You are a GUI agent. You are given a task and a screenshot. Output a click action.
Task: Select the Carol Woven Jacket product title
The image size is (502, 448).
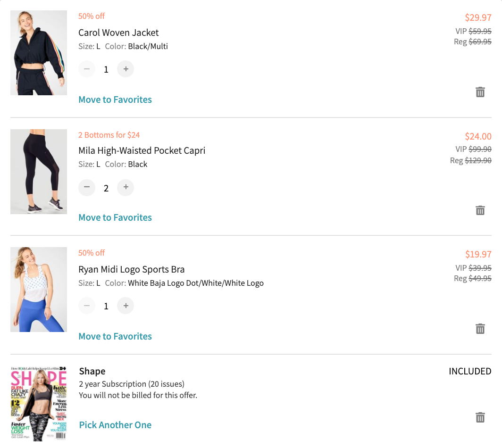coord(118,33)
